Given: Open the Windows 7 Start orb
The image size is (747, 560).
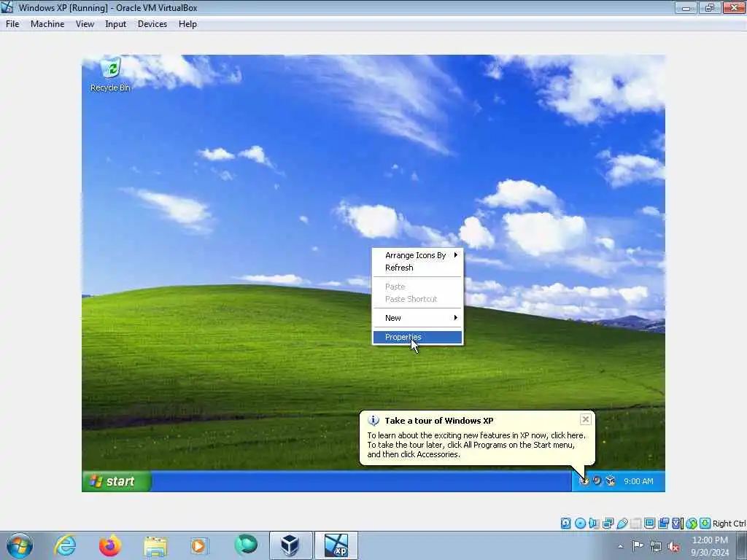Looking at the screenshot, I should [x=20, y=545].
